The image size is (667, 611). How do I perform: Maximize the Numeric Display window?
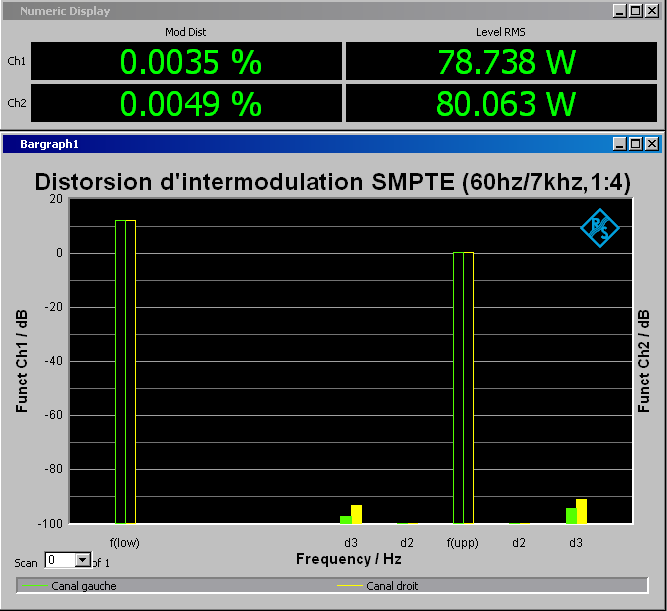pos(636,11)
